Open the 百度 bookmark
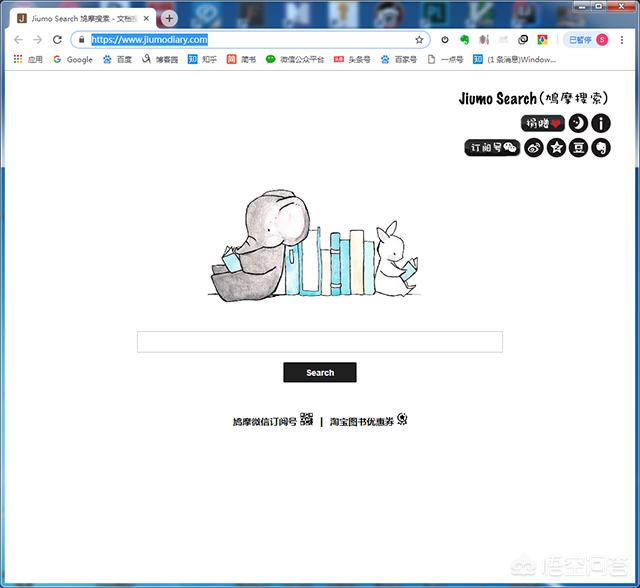Viewport: 640px width, 588px height. 117,60
